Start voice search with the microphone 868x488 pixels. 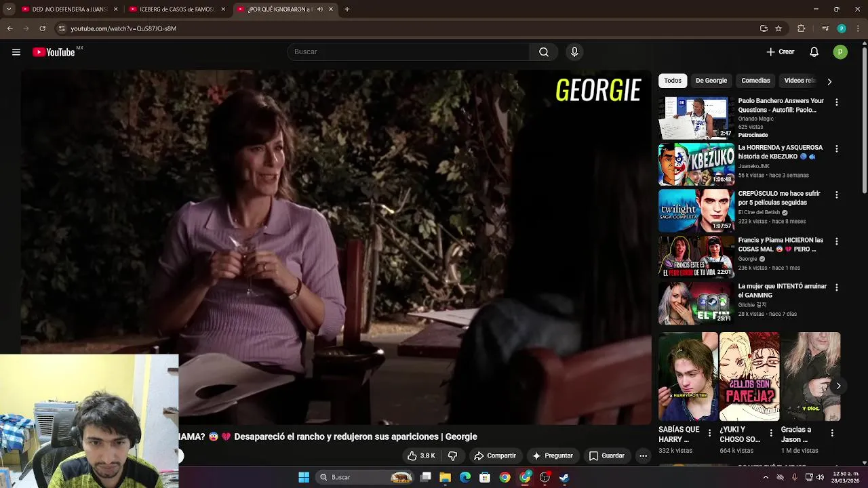click(x=574, y=52)
